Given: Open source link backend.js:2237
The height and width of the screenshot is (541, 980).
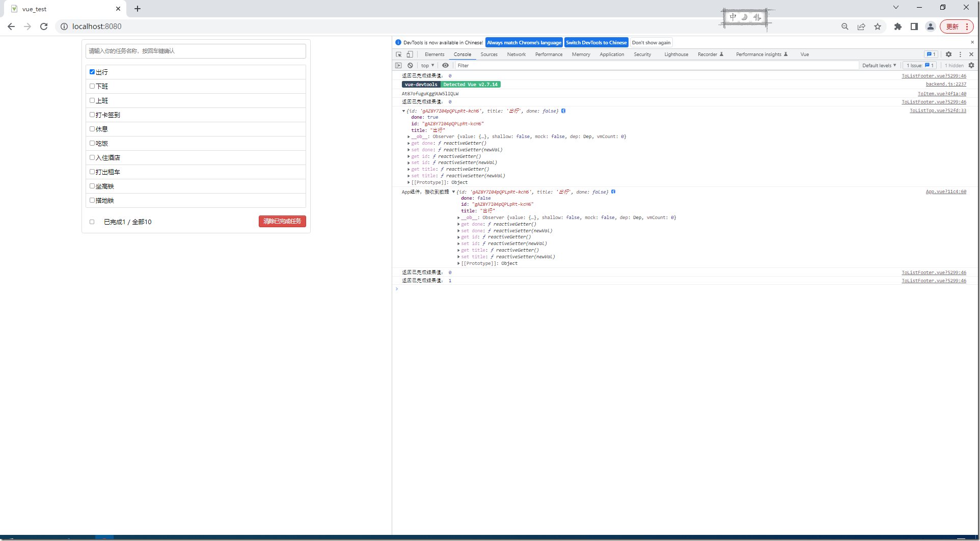Looking at the screenshot, I should (946, 84).
